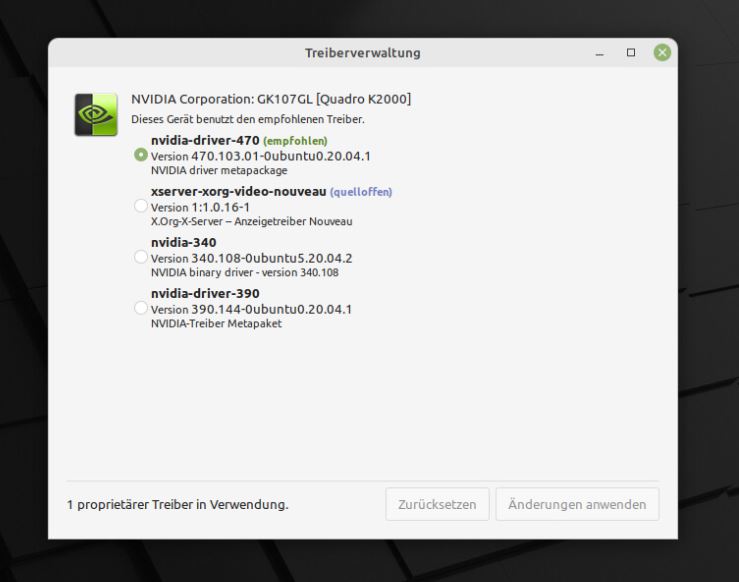This screenshot has height=582, width=739.
Task: Maximize the Treiberverwaltung window
Action: point(631,52)
